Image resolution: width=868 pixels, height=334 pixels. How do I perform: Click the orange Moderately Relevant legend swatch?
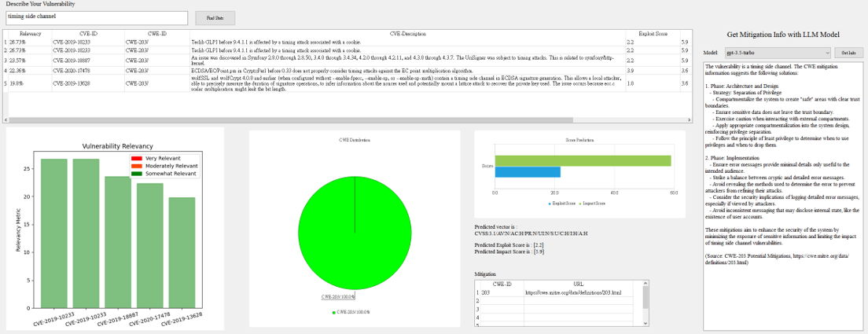click(x=135, y=166)
